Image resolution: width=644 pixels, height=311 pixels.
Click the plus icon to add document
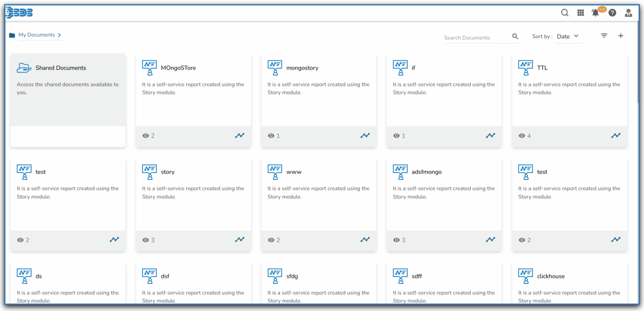pos(620,36)
